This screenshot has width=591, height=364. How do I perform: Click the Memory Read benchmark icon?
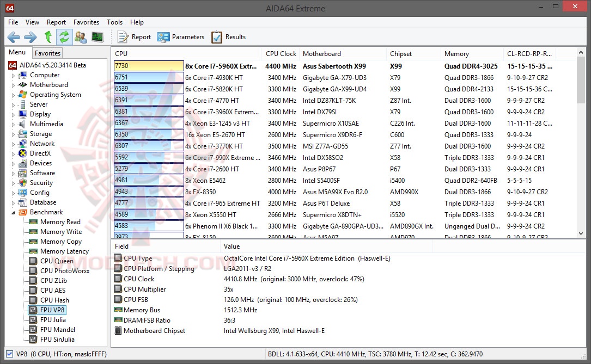click(x=33, y=221)
